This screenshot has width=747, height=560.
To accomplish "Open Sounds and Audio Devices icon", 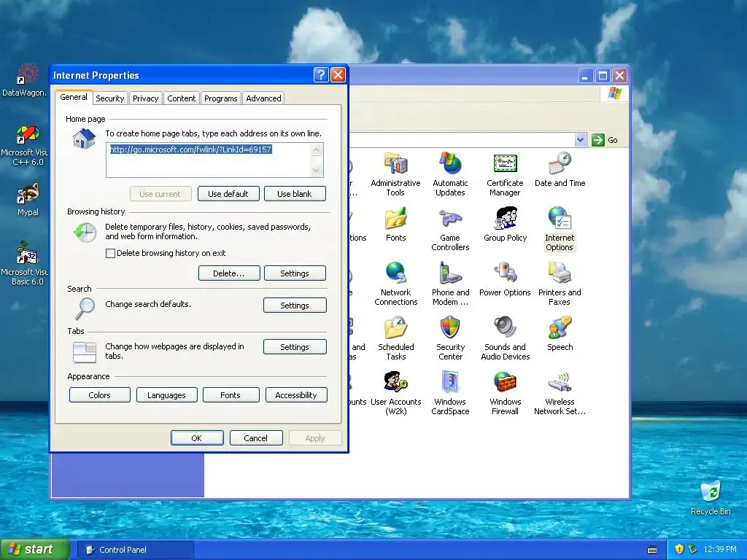I will (x=505, y=338).
